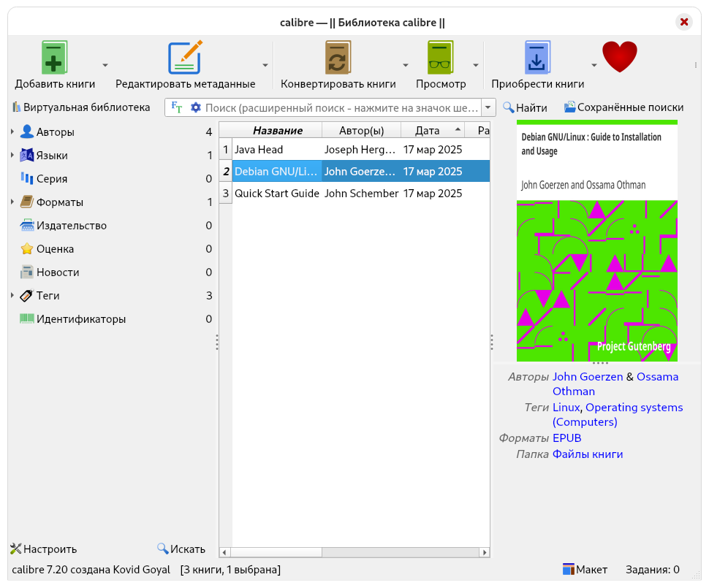
Task: Click the Форматы book icon
Action: [27, 202]
